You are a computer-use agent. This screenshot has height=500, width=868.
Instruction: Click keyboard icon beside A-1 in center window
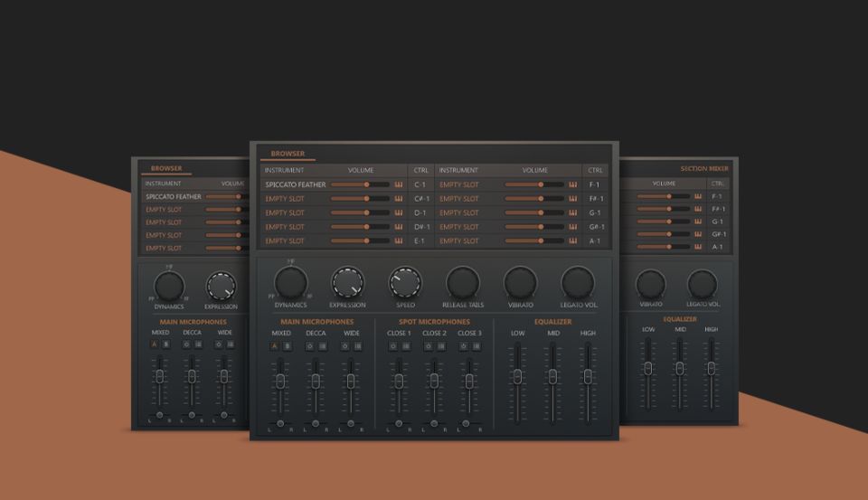tap(573, 241)
